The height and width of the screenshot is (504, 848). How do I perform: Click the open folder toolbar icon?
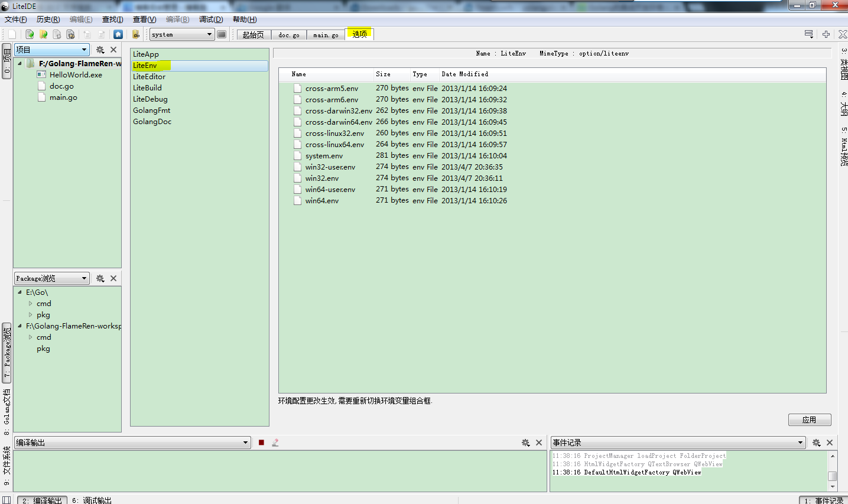pos(43,34)
